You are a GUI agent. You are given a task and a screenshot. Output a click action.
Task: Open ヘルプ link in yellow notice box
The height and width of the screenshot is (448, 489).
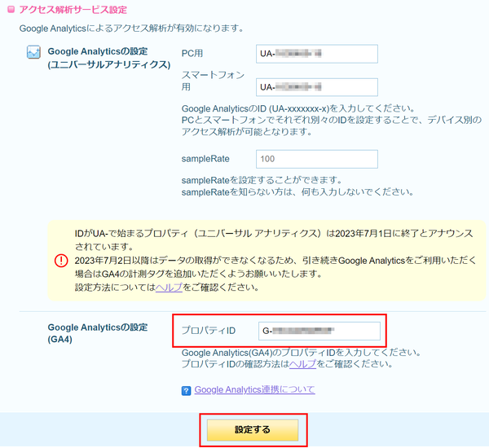[x=169, y=288]
